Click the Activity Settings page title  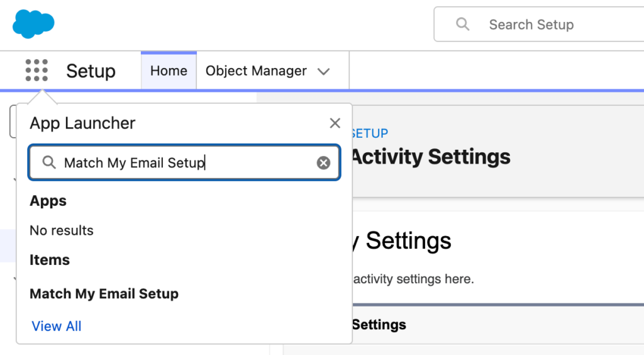pyautogui.click(x=430, y=157)
